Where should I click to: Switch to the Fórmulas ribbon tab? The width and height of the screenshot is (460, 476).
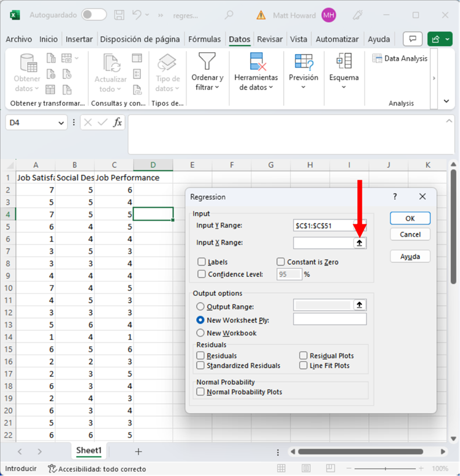[205, 39]
